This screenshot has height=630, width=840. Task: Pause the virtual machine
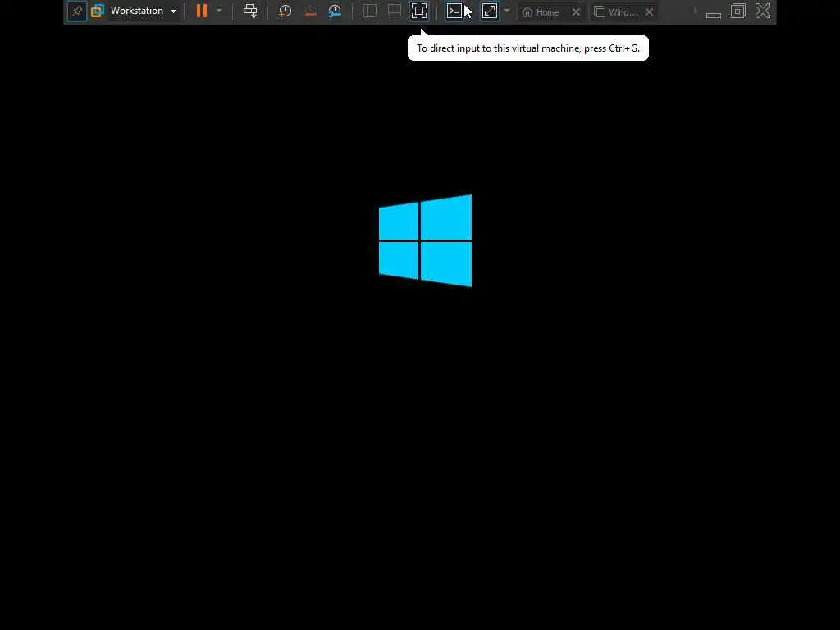(202, 11)
